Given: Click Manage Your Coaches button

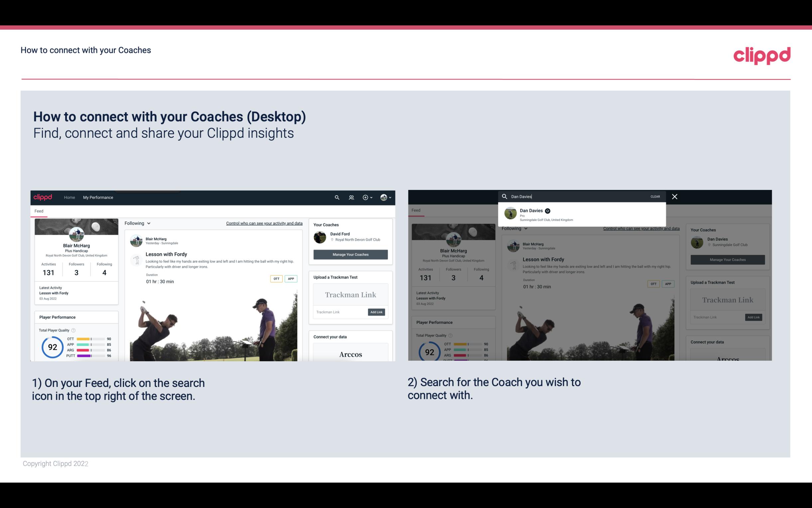Looking at the screenshot, I should tap(350, 254).
